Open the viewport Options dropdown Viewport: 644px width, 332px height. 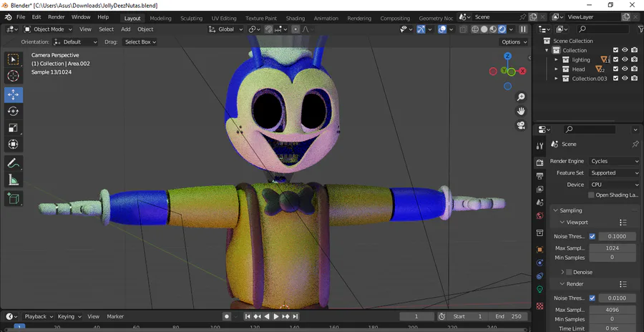coord(514,42)
